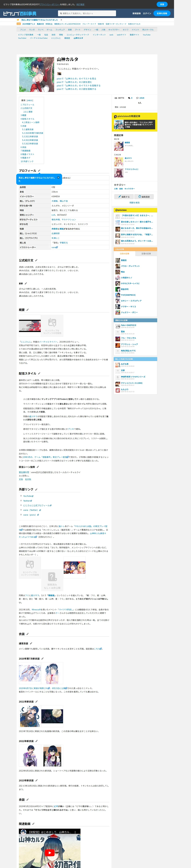Select the マンガ category tab
The height and width of the screenshot is (868, 191).
32,30
